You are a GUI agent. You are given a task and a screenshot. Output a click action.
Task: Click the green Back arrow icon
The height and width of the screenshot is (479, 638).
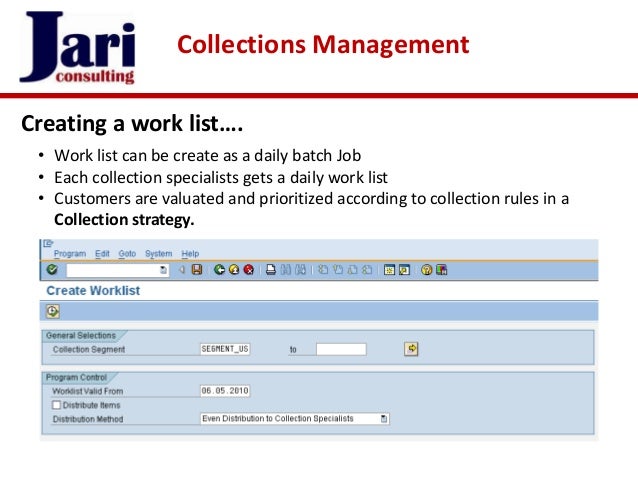[x=219, y=269]
